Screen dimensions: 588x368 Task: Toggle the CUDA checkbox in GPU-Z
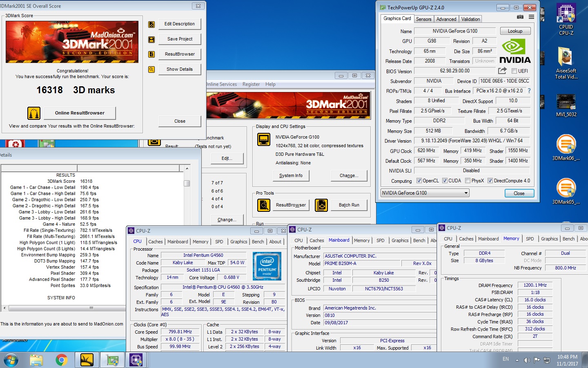pos(445,181)
